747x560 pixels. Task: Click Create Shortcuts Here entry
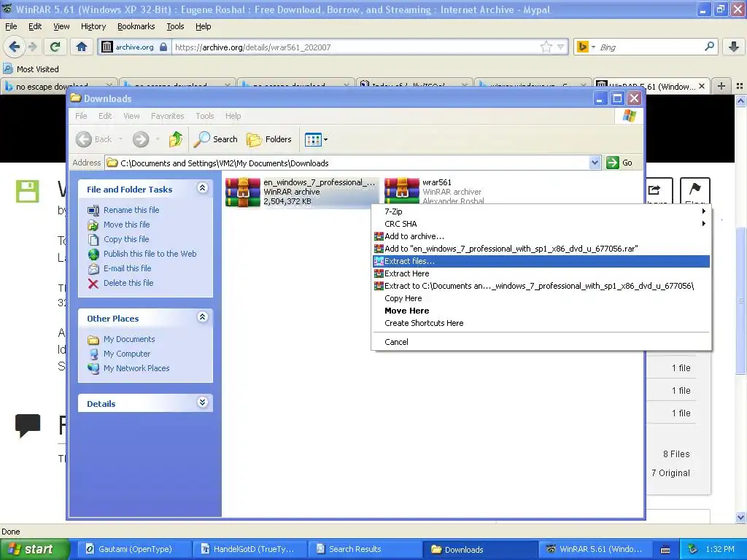pyautogui.click(x=541, y=323)
